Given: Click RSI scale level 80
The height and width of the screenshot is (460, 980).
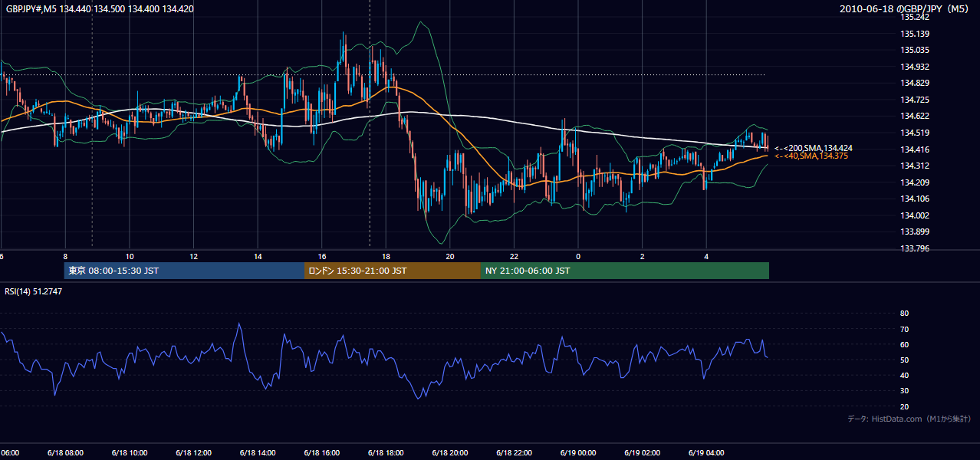Looking at the screenshot, I should click(x=904, y=314).
